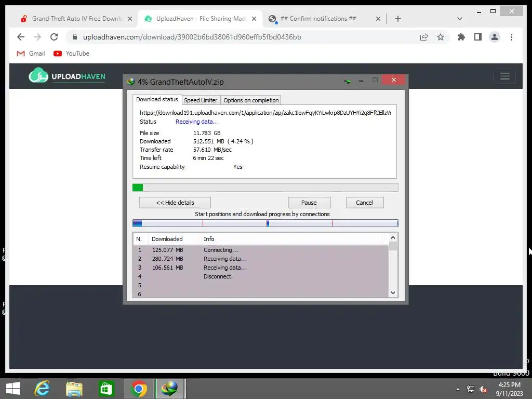The image size is (532, 399).
Task: Click the green download progress bar
Action: [265, 188]
